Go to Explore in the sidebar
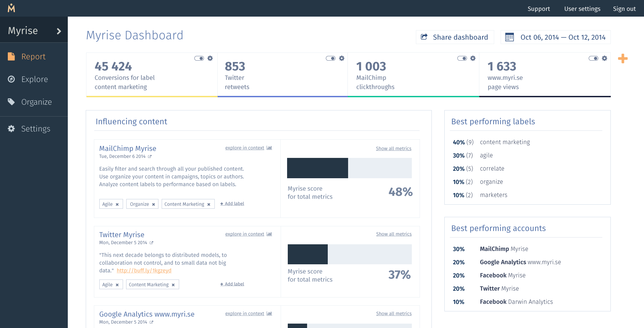Image resolution: width=644 pixels, height=328 pixels. click(34, 79)
